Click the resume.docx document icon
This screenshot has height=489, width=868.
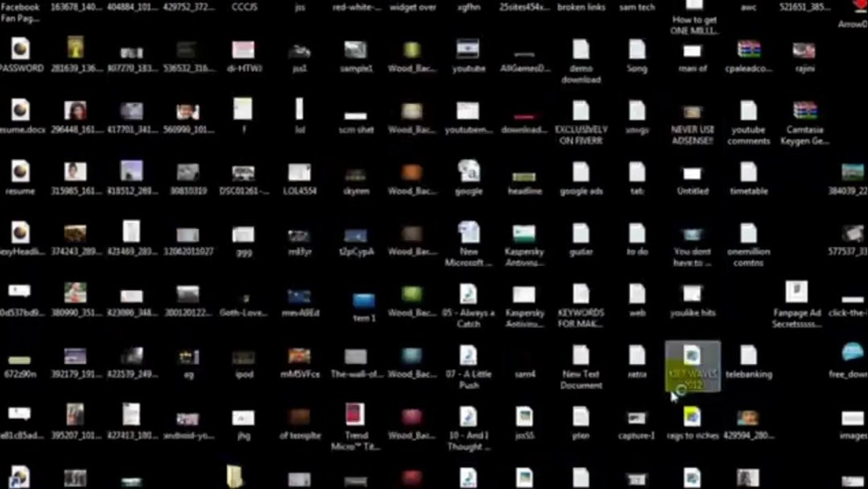pyautogui.click(x=20, y=110)
